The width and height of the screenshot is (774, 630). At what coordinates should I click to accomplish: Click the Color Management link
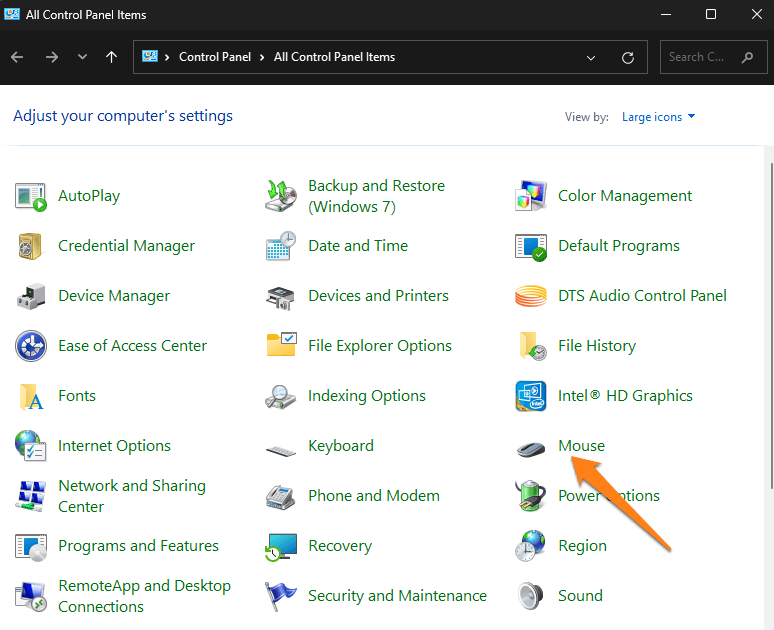click(625, 196)
